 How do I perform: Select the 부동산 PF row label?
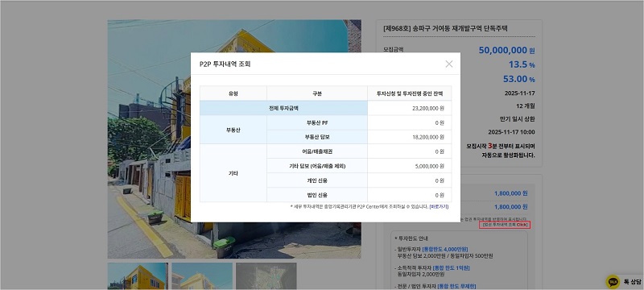317,122
